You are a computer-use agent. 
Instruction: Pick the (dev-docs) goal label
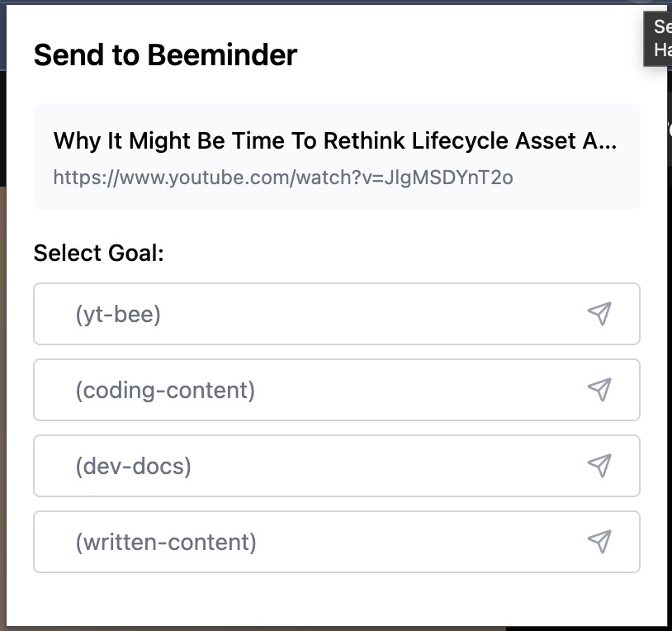pyautogui.click(x=133, y=466)
